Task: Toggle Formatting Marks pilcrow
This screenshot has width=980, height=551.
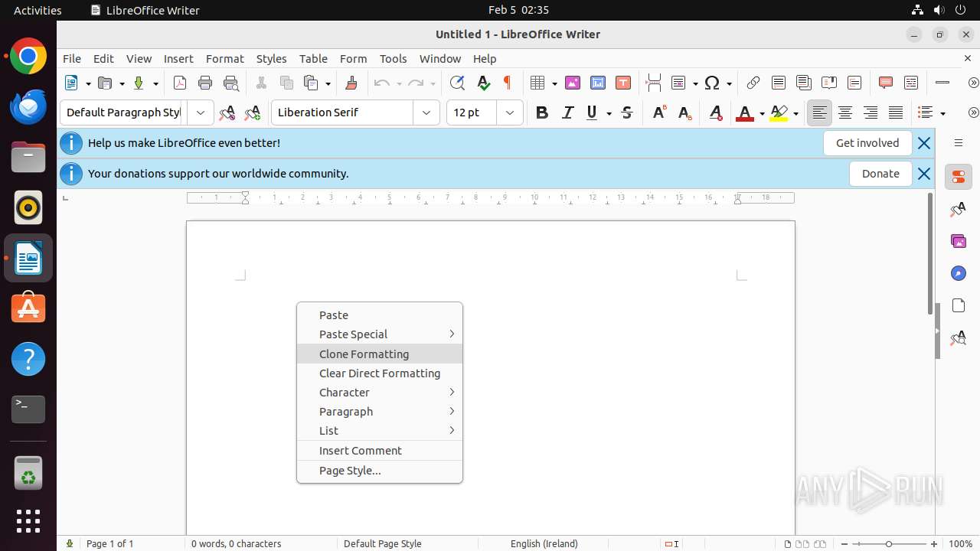Action: coord(507,83)
